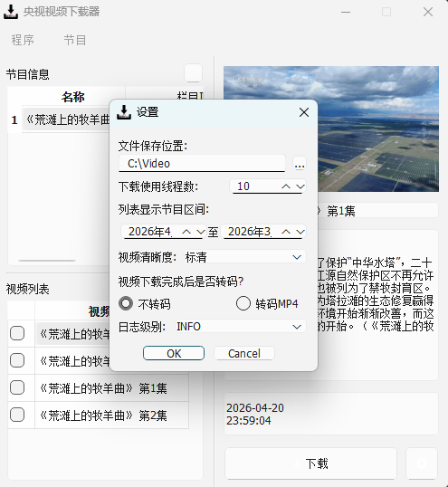Click the 下载 button in main window
Viewport: 448px width, 487px height.
pos(310,463)
